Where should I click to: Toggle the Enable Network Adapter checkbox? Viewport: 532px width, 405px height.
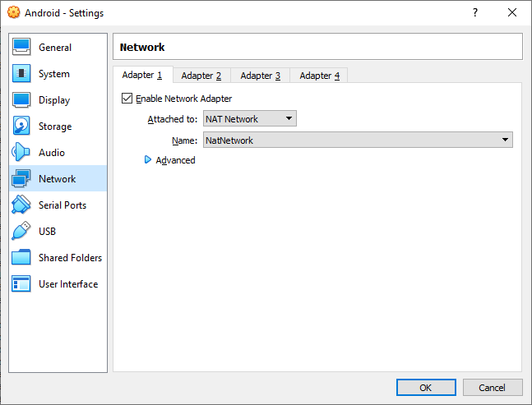point(127,99)
